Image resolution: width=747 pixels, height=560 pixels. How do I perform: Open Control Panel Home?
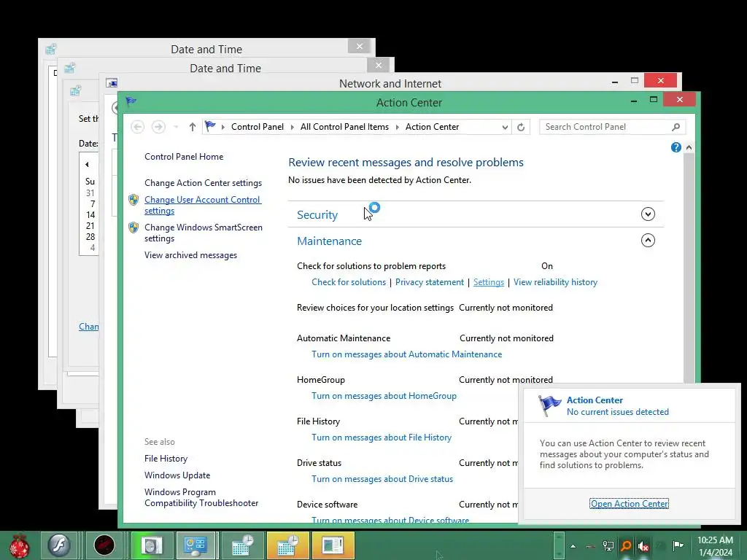184,157
